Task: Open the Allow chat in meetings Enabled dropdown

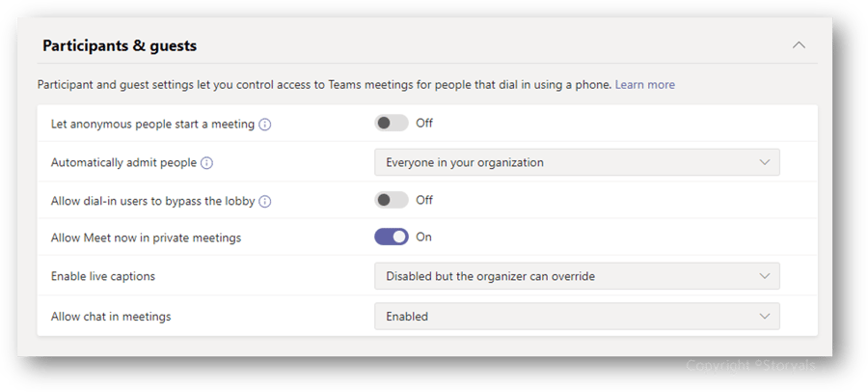Action: tap(577, 317)
